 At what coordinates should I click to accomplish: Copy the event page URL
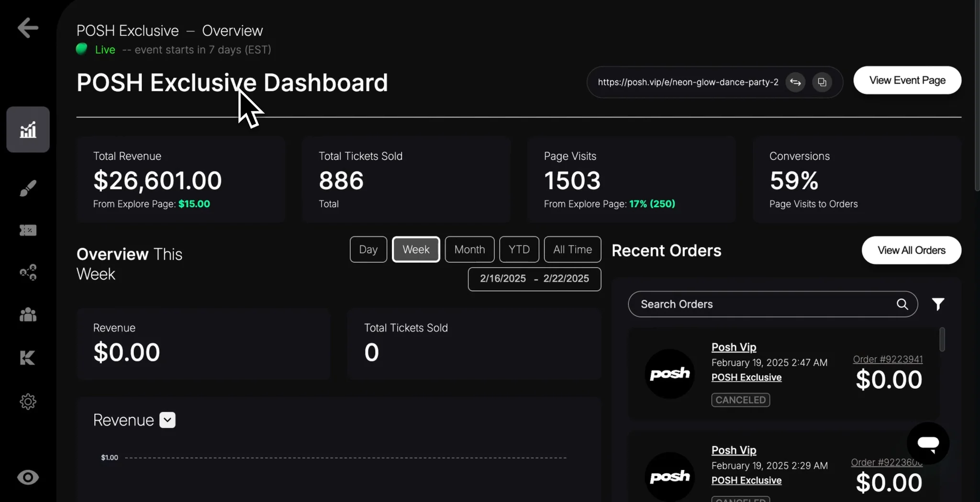[x=822, y=82]
